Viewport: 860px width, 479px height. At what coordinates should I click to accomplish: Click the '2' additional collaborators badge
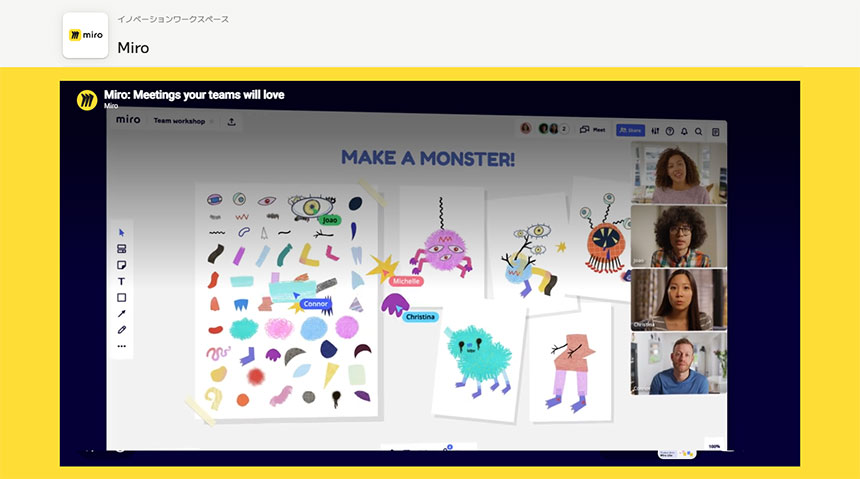coord(564,129)
